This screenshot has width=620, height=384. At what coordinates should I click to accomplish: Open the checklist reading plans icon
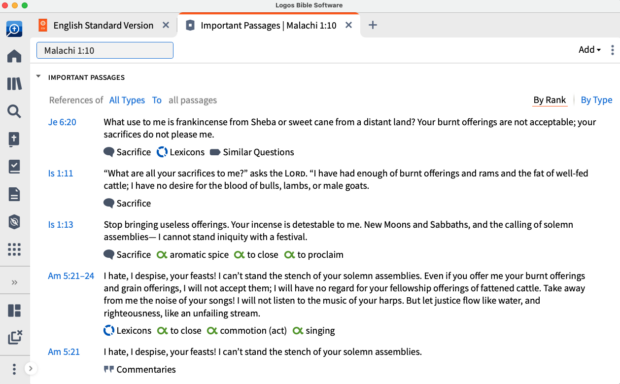click(14, 166)
